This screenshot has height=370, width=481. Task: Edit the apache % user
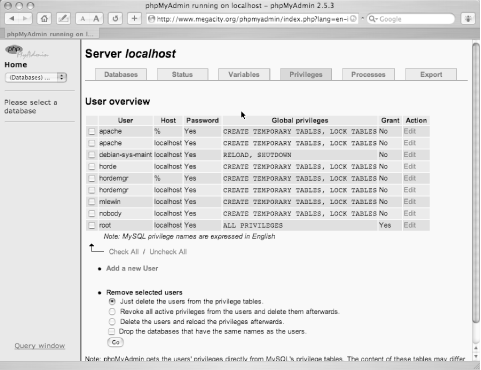410,131
